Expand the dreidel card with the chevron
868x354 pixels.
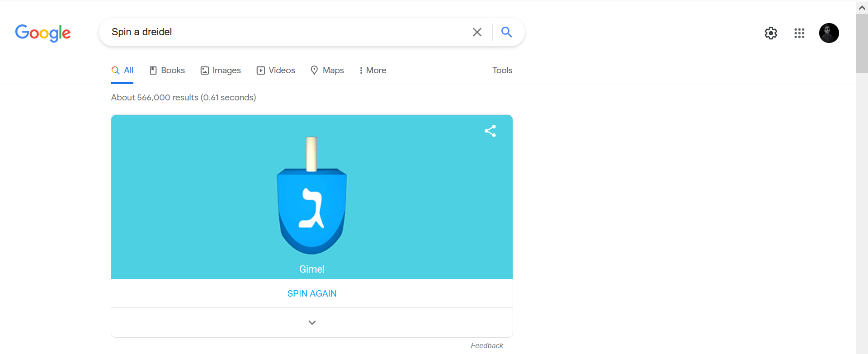click(312, 322)
